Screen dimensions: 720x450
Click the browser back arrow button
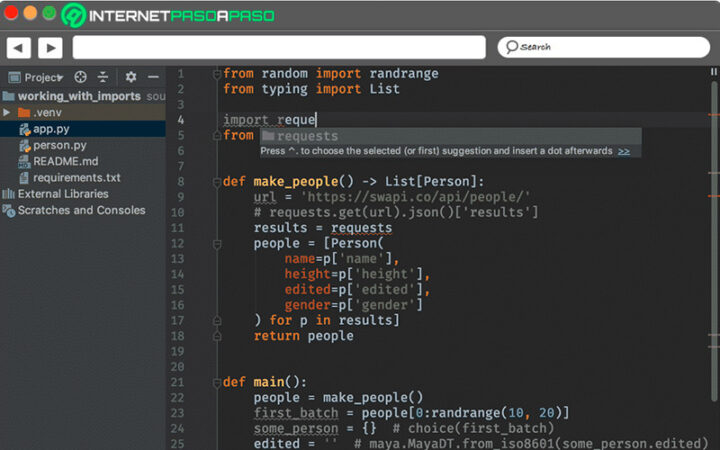[19, 47]
